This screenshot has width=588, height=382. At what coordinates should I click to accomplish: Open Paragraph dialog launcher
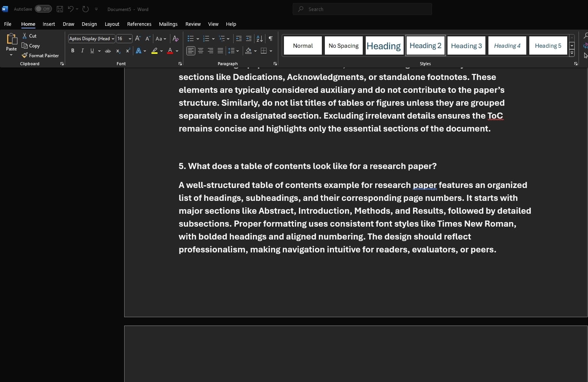tap(275, 64)
